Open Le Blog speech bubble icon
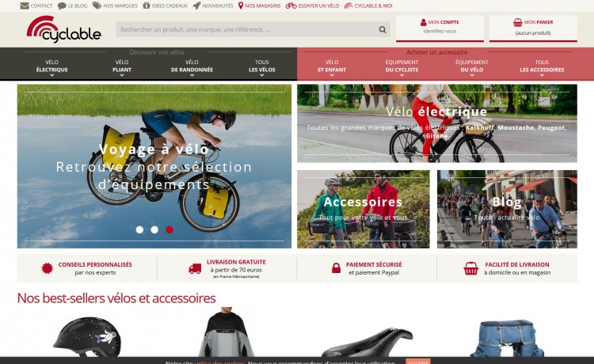The image size is (594, 364). coord(62,6)
